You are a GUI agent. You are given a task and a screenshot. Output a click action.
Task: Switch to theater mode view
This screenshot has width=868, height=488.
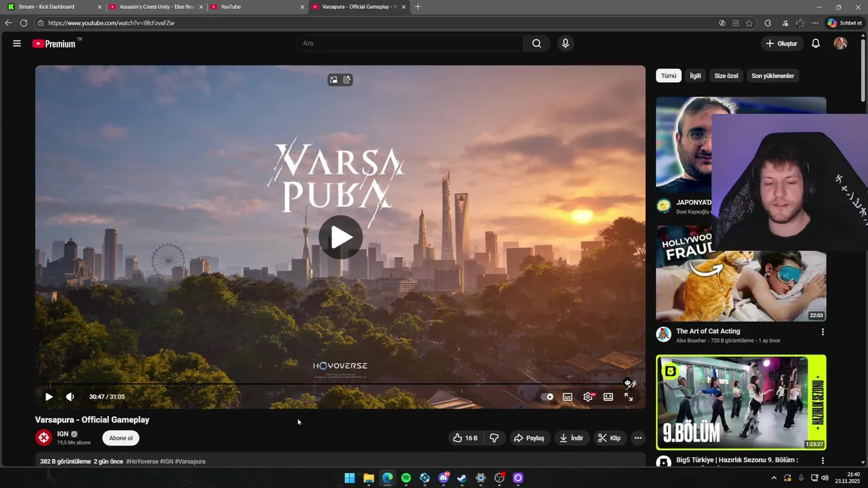point(608,397)
